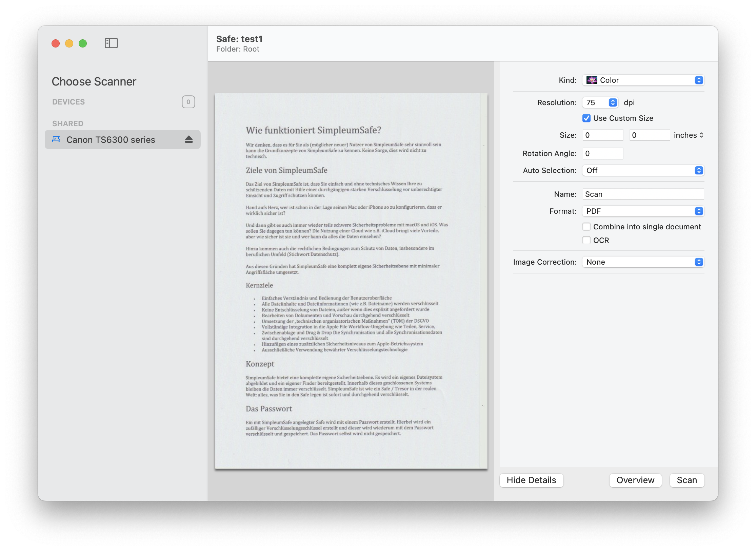Close the window with the red button
Viewport: 756px width, 551px height.
[x=56, y=43]
